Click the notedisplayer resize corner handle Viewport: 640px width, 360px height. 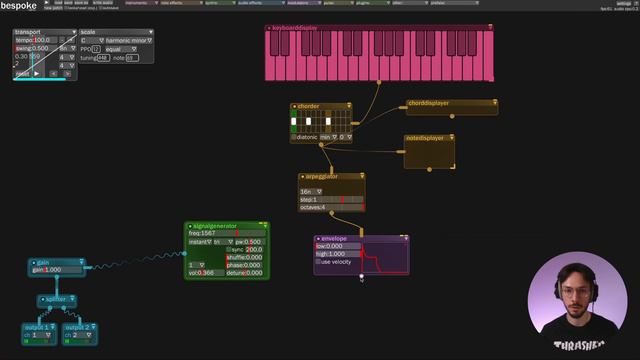pos(452,166)
